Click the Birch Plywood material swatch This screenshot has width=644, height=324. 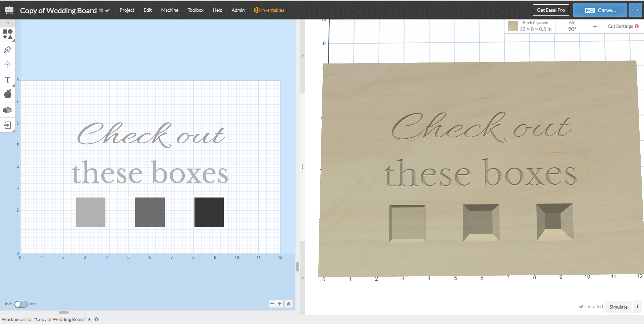(513, 26)
